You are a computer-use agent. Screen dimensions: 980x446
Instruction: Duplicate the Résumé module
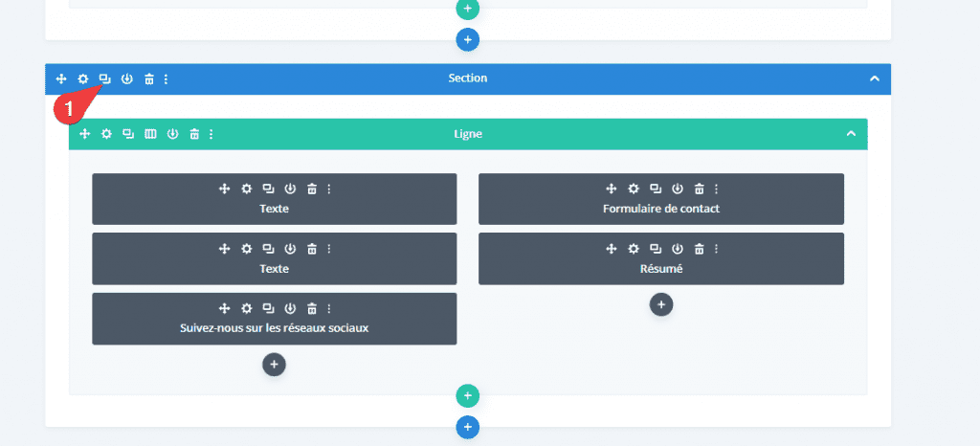click(655, 249)
